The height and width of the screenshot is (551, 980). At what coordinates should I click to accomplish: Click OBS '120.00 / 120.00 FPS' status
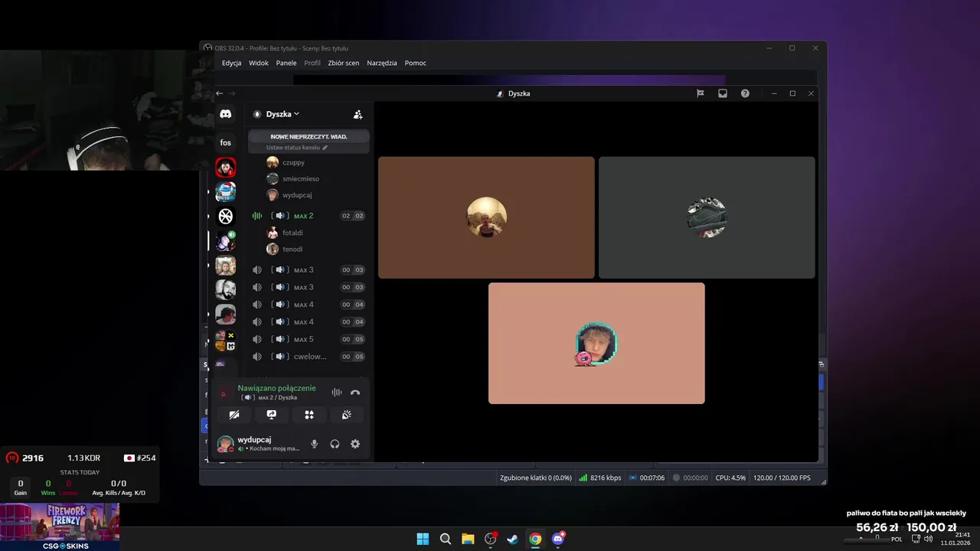point(782,478)
